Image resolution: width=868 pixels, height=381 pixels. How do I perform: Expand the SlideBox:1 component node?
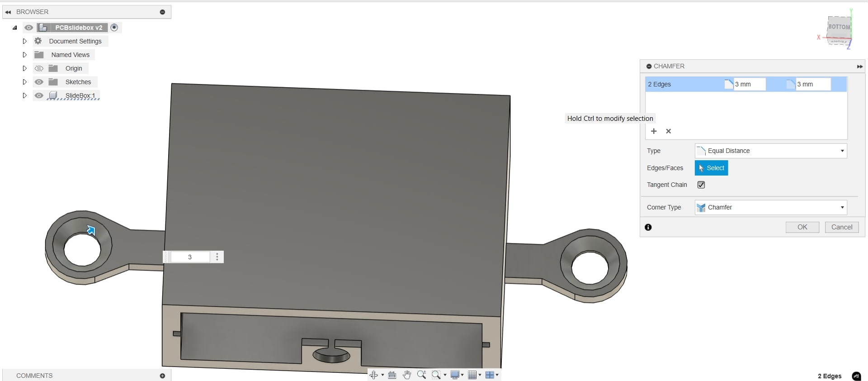[25, 95]
